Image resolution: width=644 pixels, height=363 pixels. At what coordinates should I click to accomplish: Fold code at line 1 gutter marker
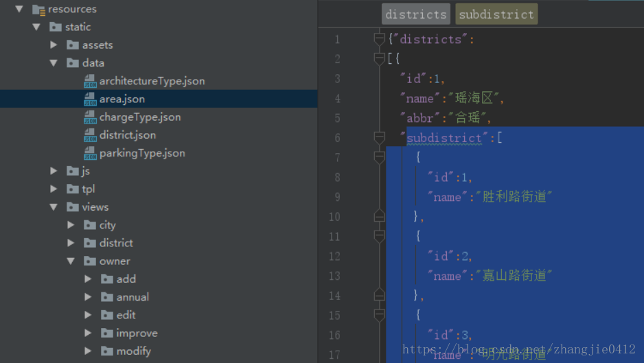379,39
